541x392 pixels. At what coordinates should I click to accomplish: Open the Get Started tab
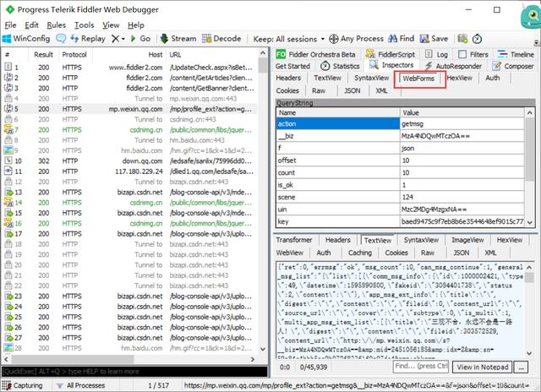[292, 66]
